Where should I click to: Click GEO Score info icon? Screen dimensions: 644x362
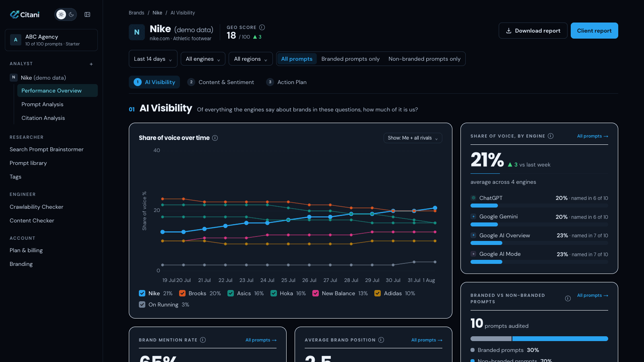coord(262,27)
